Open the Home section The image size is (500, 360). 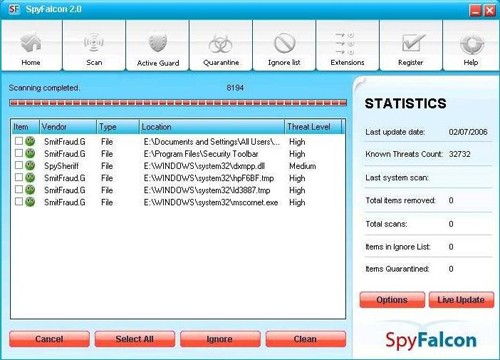[x=31, y=46]
